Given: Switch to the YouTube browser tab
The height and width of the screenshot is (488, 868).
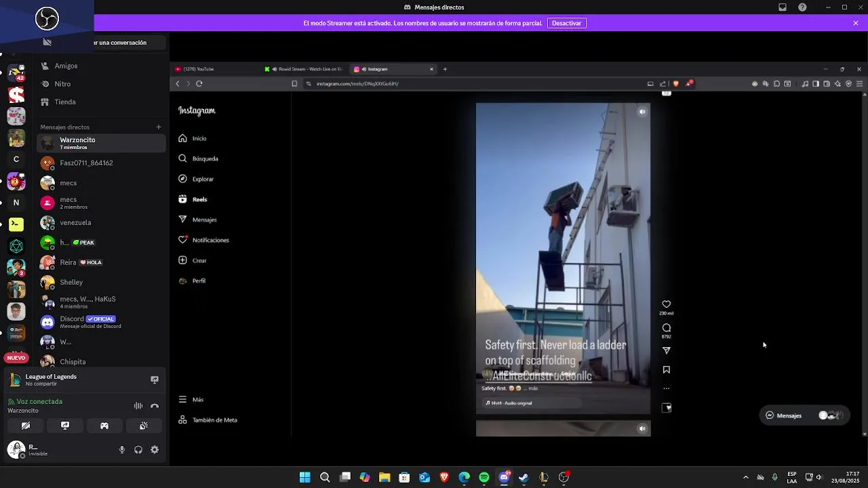Looking at the screenshot, I should click(216, 69).
